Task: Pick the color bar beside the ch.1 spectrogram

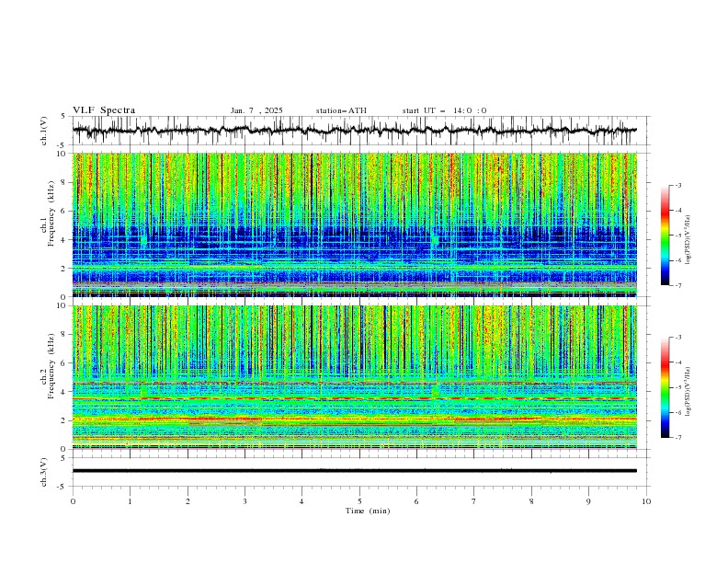Action: tap(665, 236)
